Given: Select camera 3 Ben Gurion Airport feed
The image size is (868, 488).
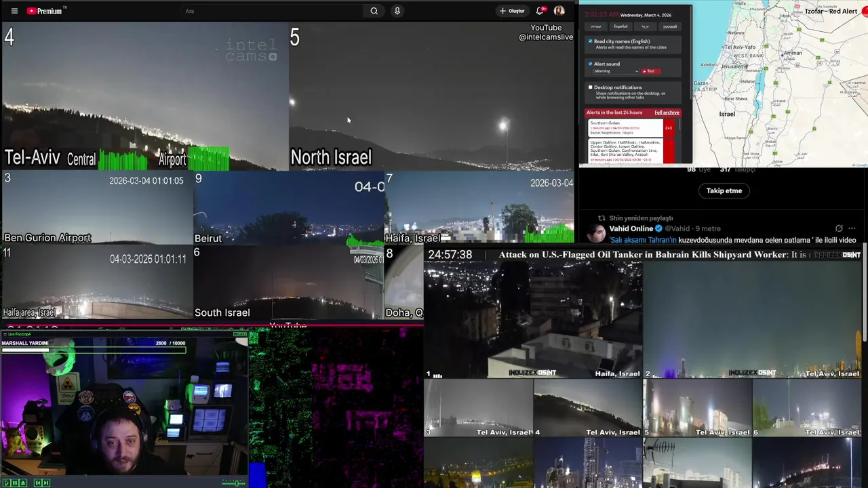Looking at the screenshot, I should click(97, 207).
